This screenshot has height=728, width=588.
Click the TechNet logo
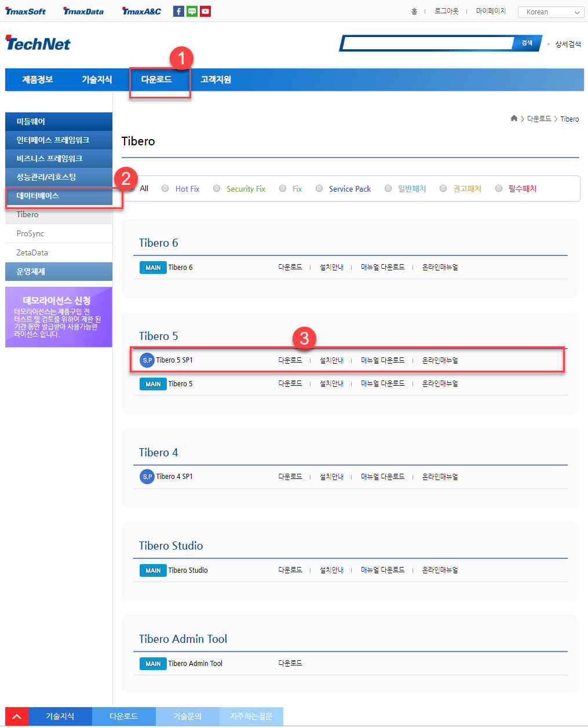[38, 43]
